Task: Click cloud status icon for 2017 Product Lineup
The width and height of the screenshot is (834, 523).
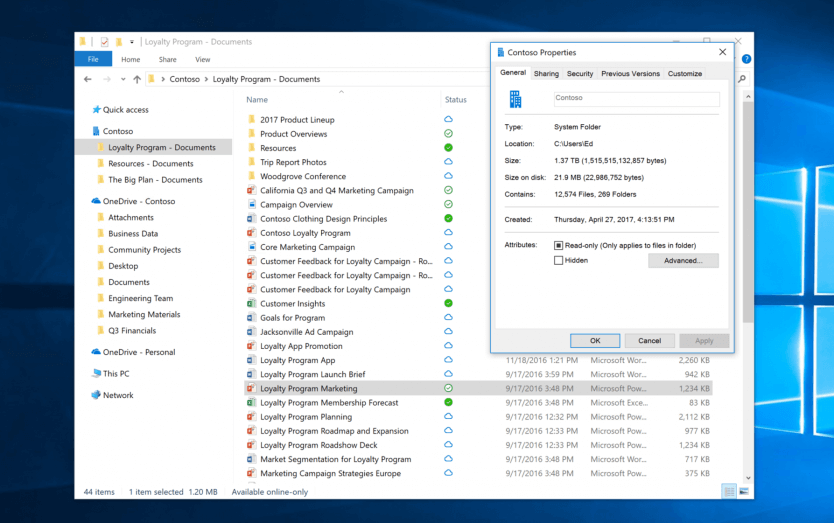Action: 448,119
